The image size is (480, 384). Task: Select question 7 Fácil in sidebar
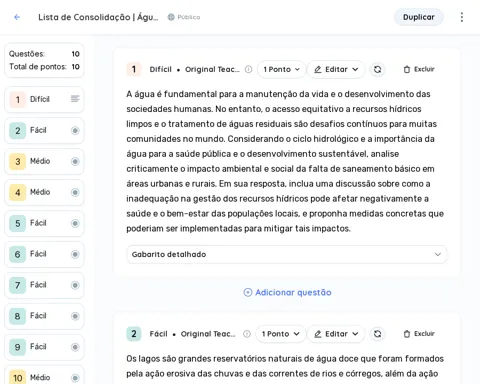pos(44,285)
